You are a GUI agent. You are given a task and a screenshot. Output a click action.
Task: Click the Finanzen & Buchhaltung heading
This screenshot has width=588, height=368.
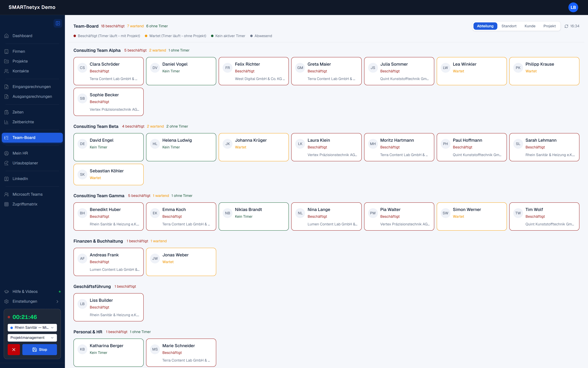98,241
